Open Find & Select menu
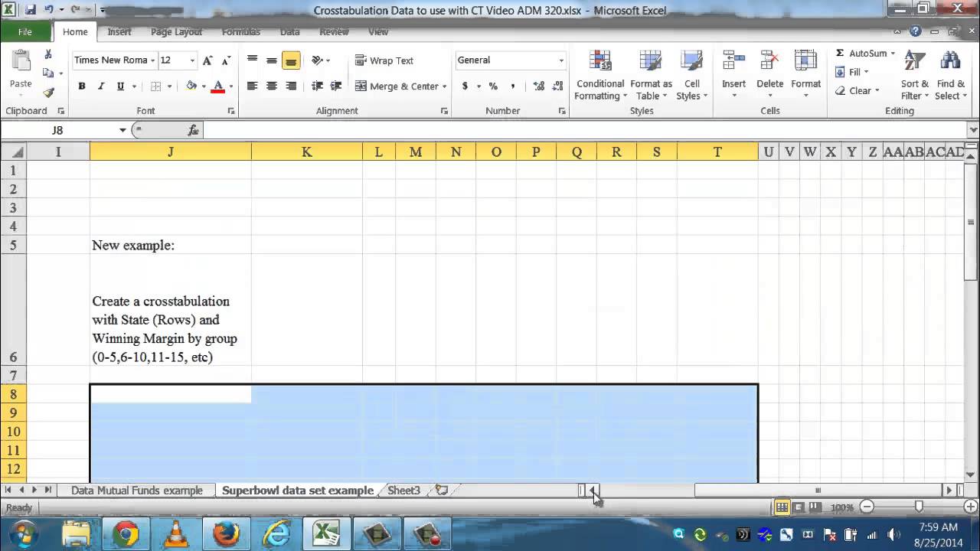 (950, 75)
